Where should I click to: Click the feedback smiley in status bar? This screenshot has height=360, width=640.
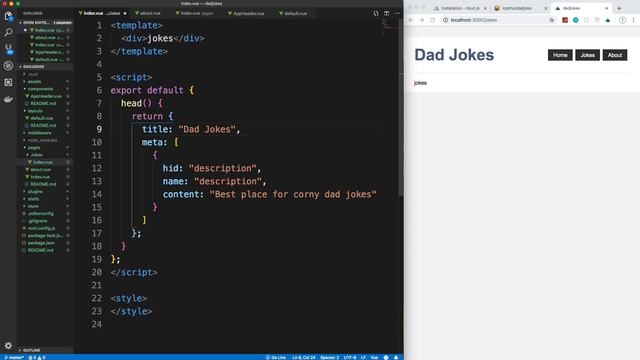click(386, 358)
